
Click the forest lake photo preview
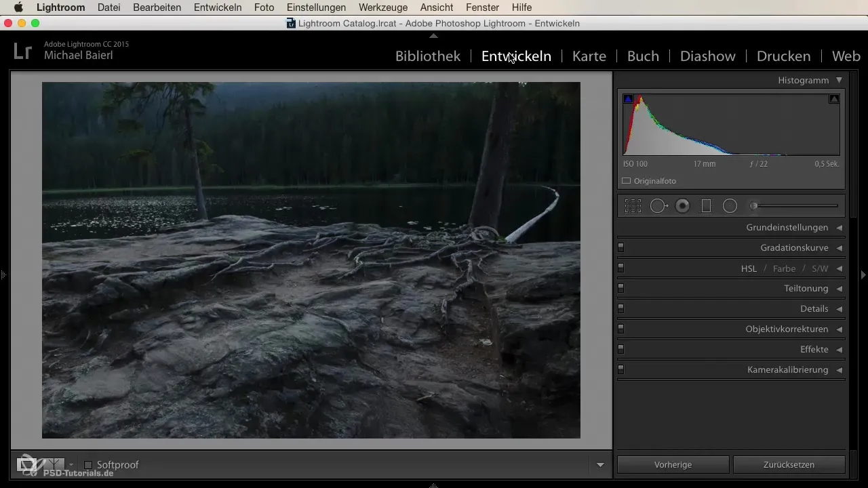click(x=311, y=260)
